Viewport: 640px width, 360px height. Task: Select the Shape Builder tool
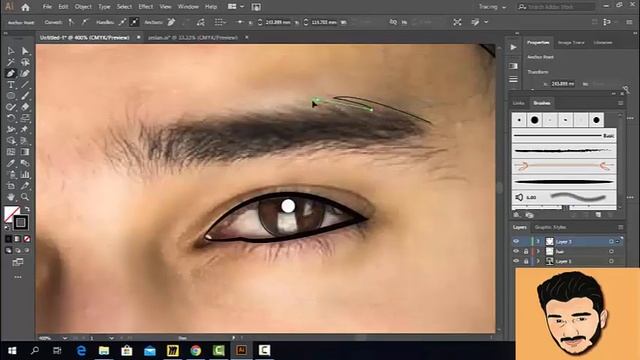click(x=11, y=141)
